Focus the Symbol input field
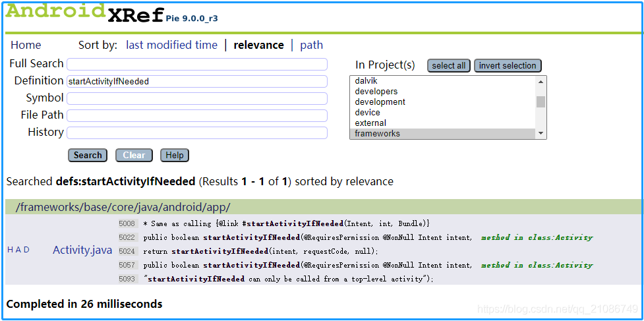This screenshot has height=321, width=644. tap(197, 98)
